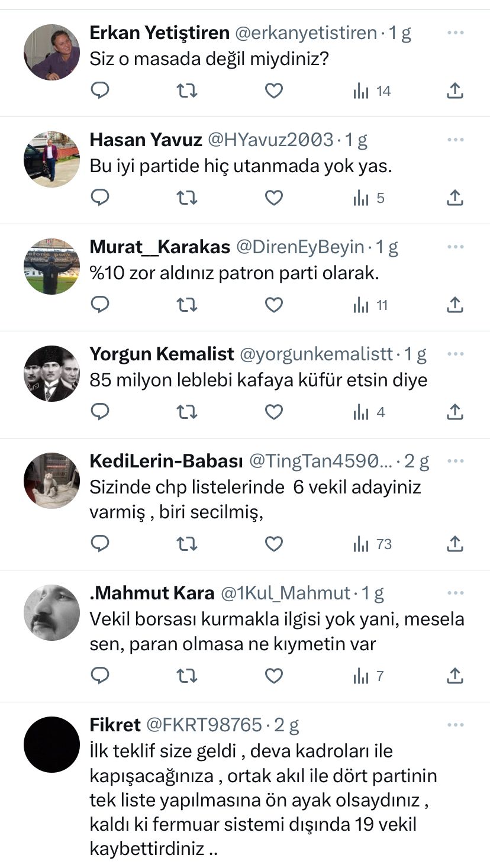Open @1Kul_Mahmut profile handle
This screenshot has height=868, width=490.
286,592
